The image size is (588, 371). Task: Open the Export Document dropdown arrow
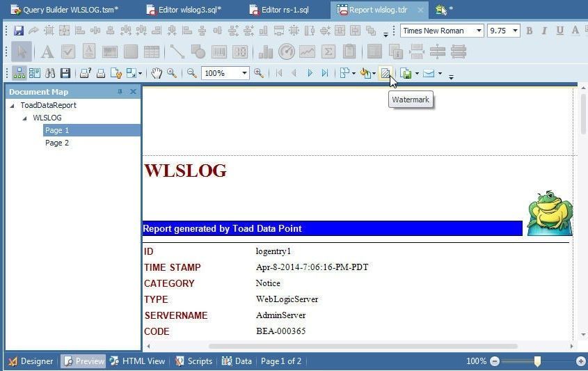click(417, 73)
